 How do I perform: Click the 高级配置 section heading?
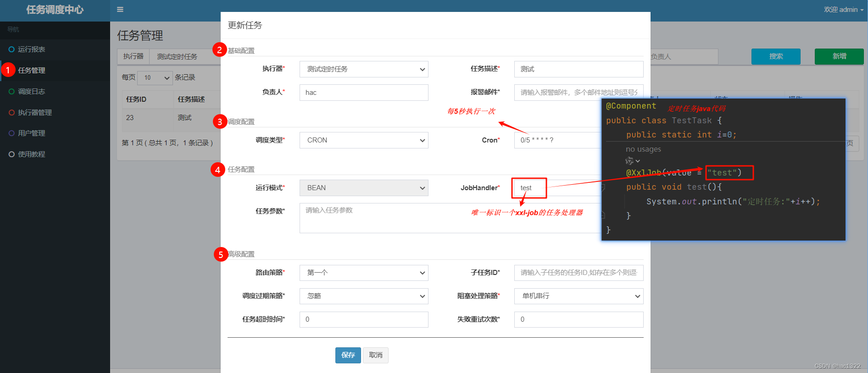pyautogui.click(x=241, y=254)
